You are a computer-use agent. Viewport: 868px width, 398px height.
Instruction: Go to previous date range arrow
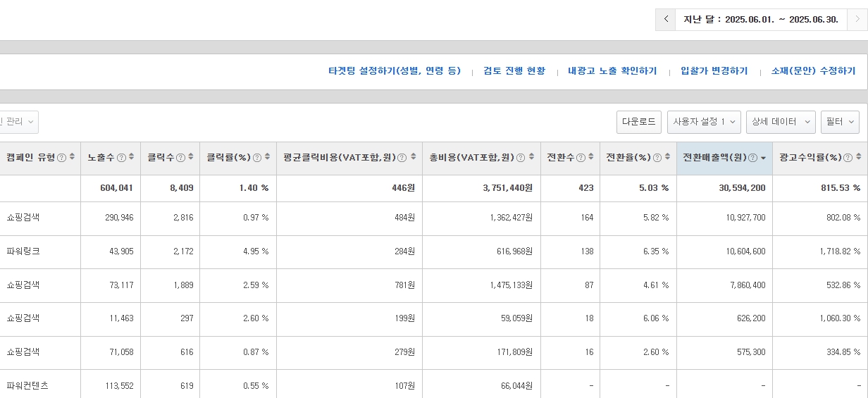pos(666,20)
